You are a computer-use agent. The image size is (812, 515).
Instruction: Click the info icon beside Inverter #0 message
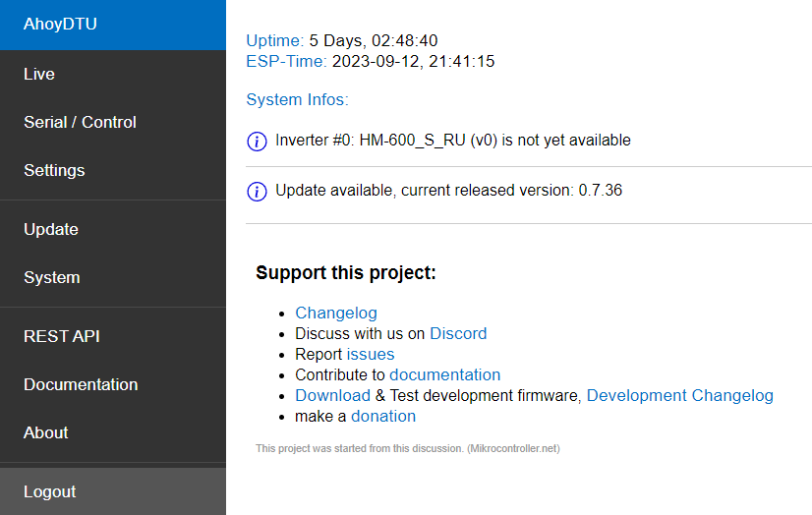click(x=257, y=142)
